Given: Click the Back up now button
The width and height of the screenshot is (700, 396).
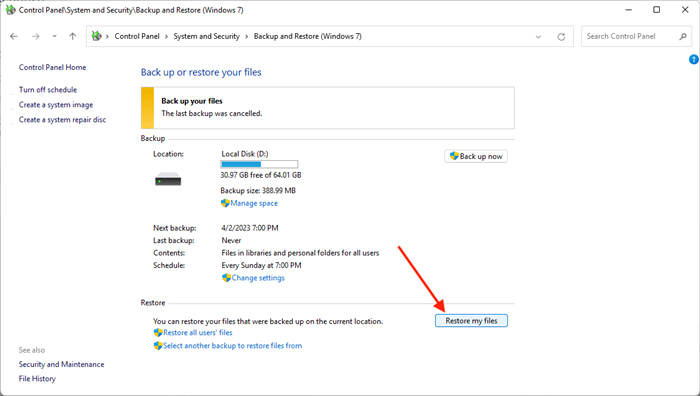Looking at the screenshot, I should tap(476, 156).
